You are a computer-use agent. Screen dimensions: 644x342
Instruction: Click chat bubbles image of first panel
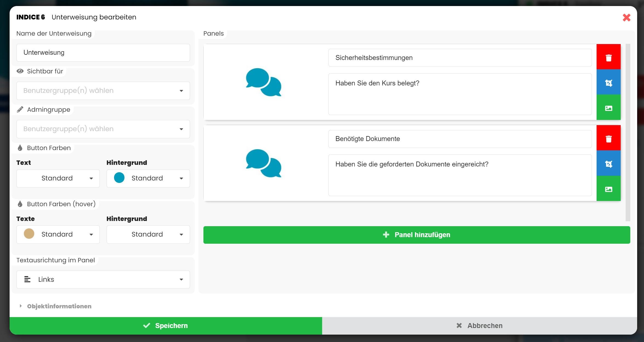click(x=263, y=82)
